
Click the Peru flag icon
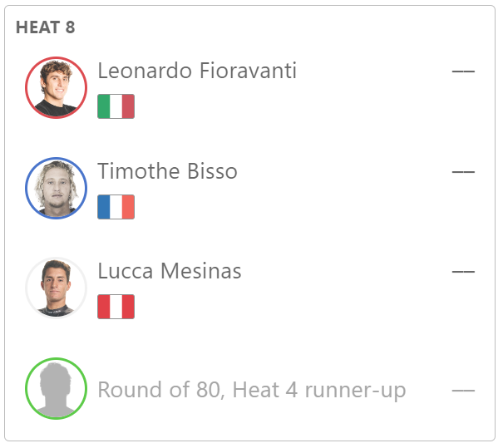(x=116, y=307)
